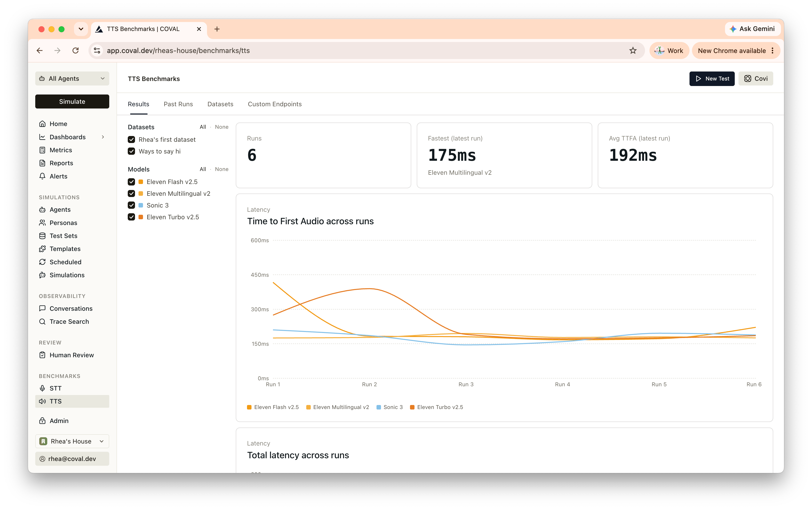Toggle Eleven Turbo v2.5 model checkbox
The width and height of the screenshot is (812, 510).
(131, 217)
